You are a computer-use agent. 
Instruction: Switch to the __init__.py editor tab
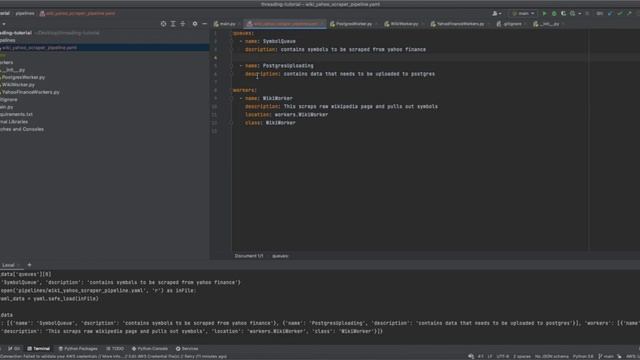pos(549,24)
